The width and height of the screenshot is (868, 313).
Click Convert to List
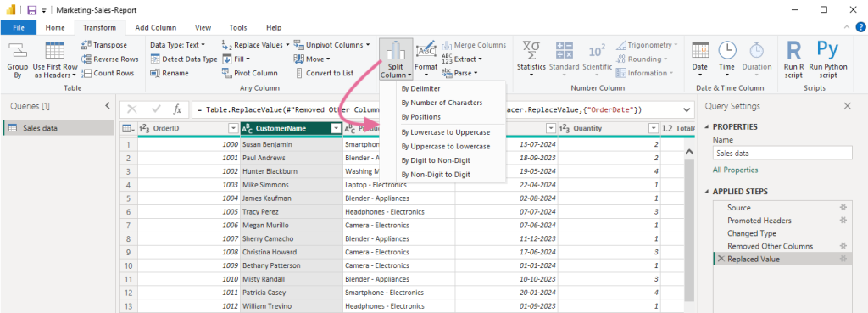point(324,73)
